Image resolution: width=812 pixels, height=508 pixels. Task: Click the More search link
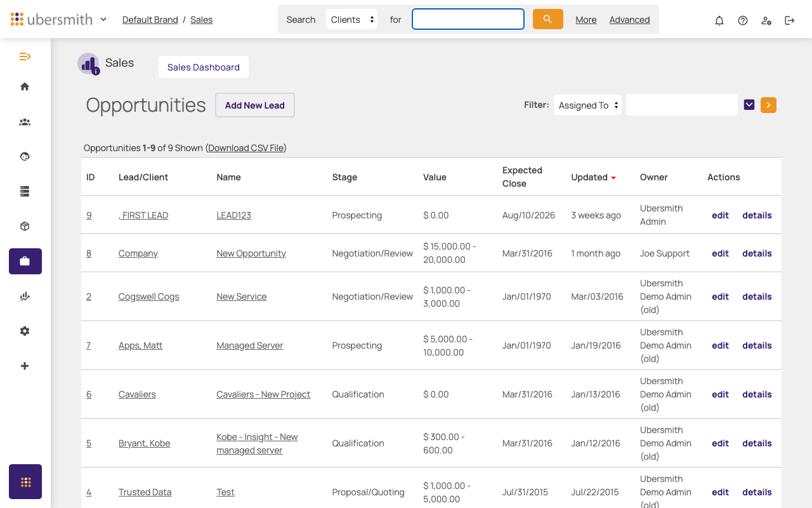click(x=586, y=20)
